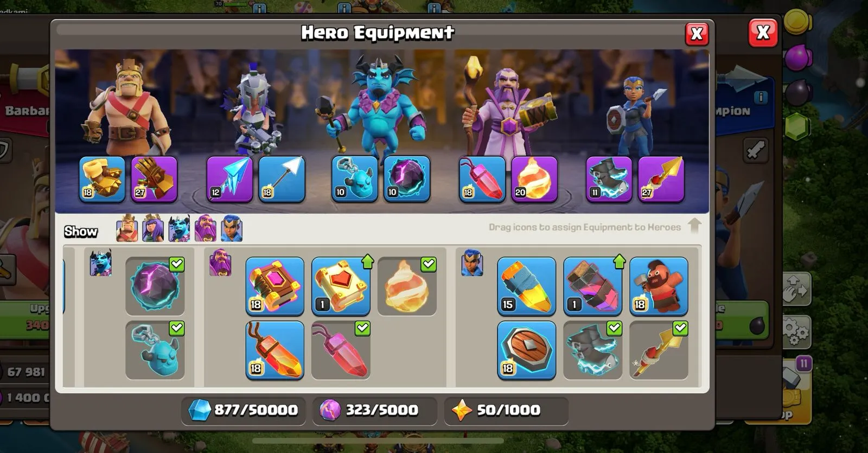The width and height of the screenshot is (868, 453).
Task: Choose the level 18 Royal Champion shield
Action: [x=526, y=350]
